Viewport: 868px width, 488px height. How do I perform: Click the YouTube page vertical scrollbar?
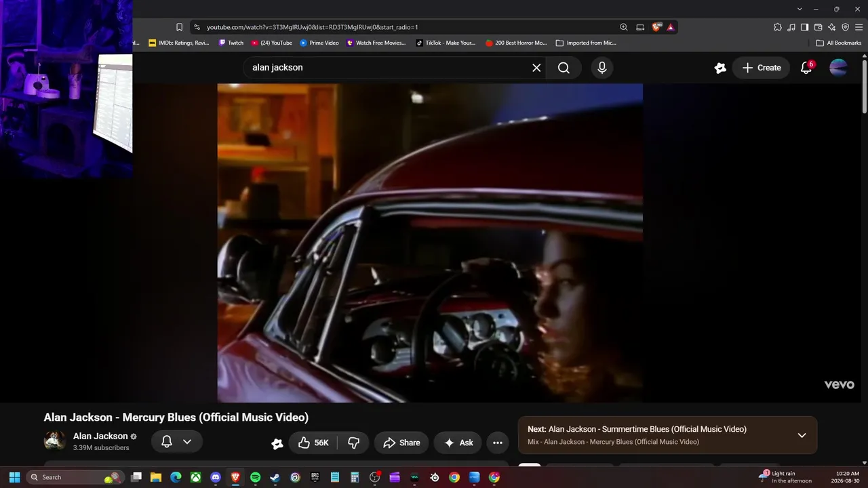[x=864, y=86]
